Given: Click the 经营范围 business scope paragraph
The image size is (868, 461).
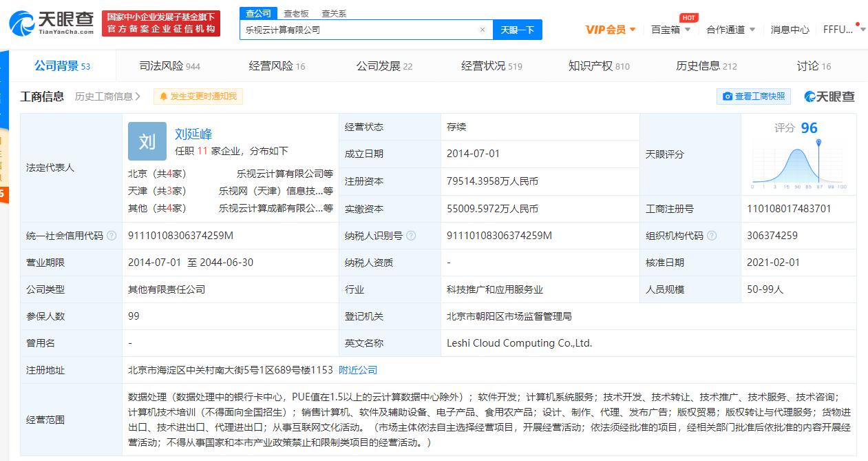Looking at the screenshot, I should tap(489, 420).
